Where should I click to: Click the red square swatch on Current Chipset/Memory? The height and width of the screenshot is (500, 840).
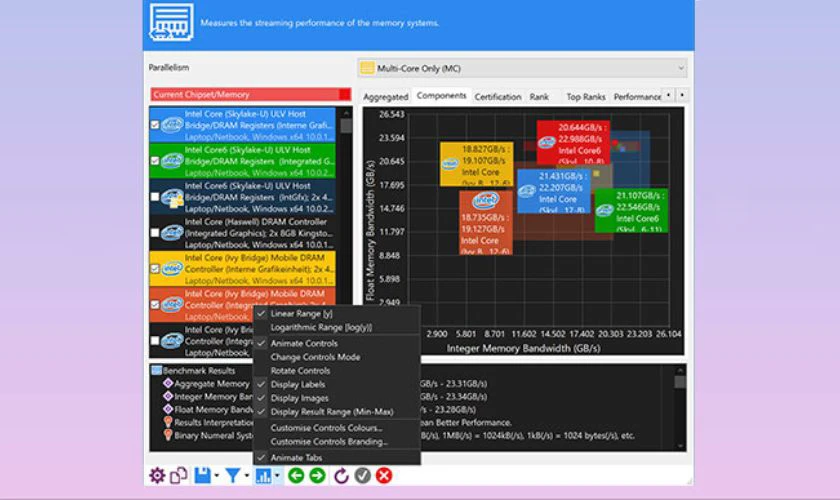pos(344,95)
